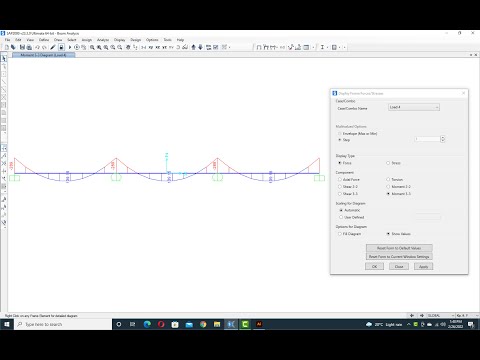480x360 pixels.
Task: Click Close in the frame forces dialog
Action: click(x=399, y=266)
